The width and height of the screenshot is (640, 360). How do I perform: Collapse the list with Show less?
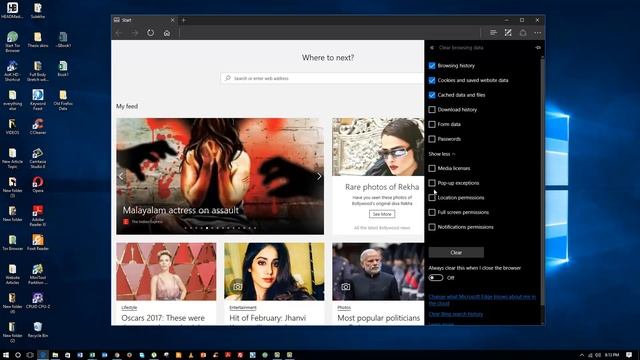442,154
